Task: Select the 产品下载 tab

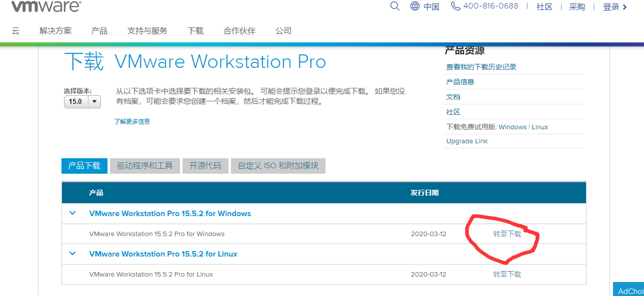Action: [x=84, y=166]
